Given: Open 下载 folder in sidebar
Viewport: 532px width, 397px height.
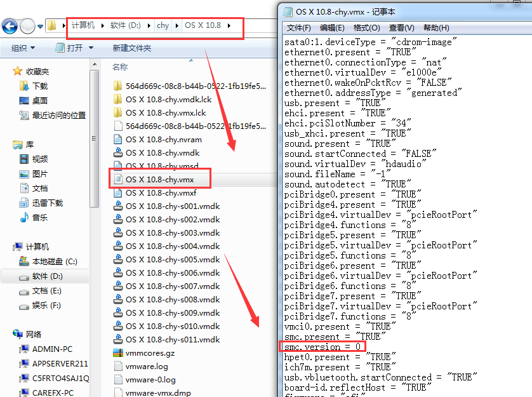Looking at the screenshot, I should 34,86.
